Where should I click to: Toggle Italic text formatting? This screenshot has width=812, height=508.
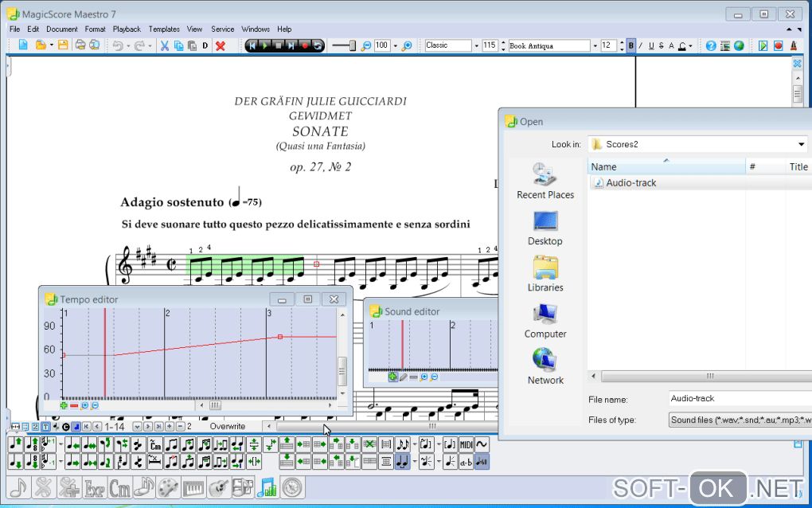click(641, 45)
